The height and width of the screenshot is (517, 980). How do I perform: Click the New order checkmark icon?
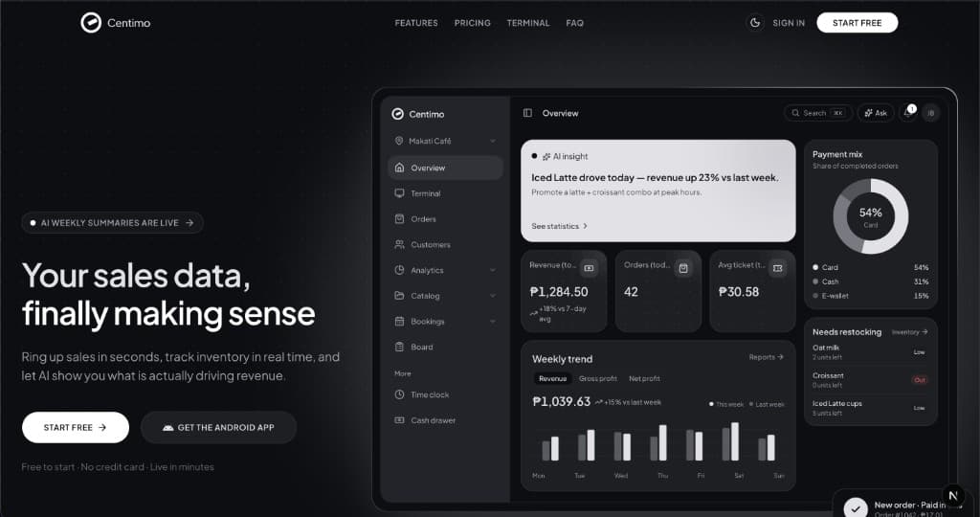coord(855,509)
